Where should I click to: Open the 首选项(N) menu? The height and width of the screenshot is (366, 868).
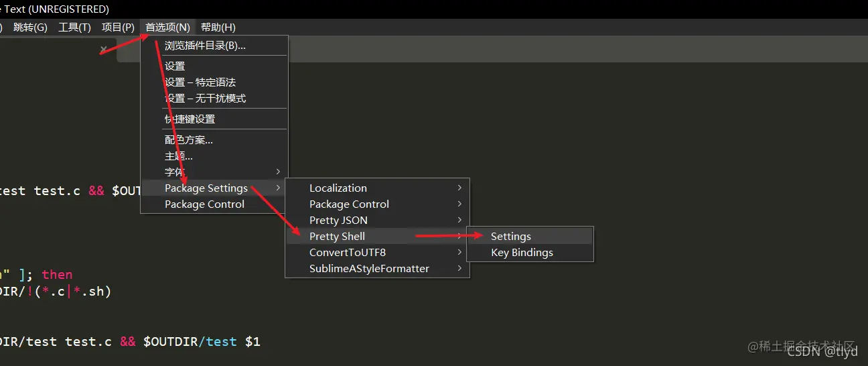click(167, 27)
